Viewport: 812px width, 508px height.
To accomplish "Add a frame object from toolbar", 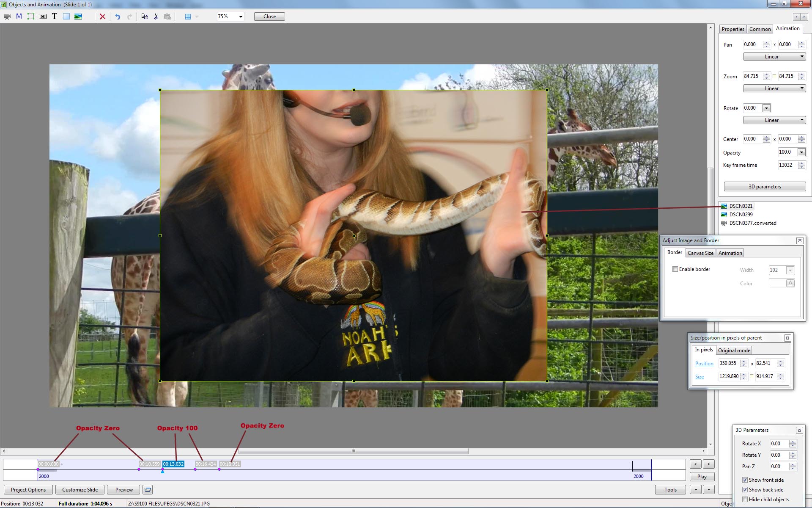I will click(x=31, y=17).
